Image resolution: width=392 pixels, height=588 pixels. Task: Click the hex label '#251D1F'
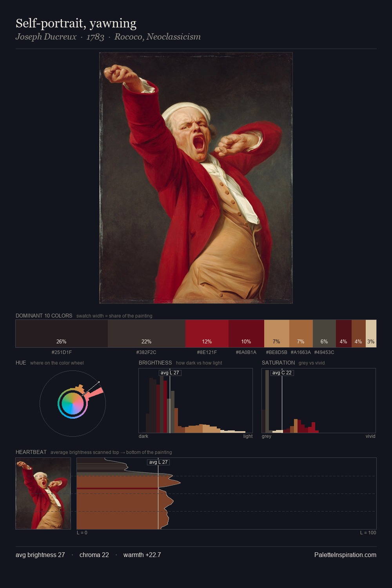pyautogui.click(x=62, y=352)
